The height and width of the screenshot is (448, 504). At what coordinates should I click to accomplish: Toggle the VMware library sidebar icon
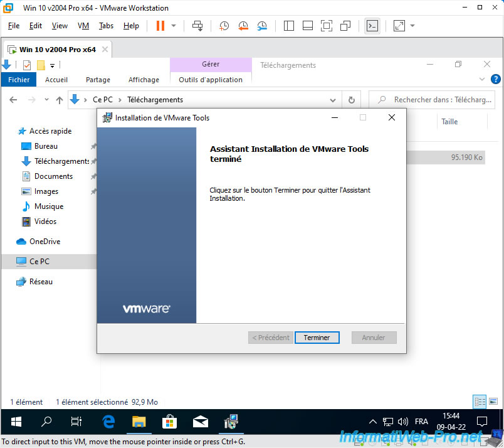click(x=288, y=26)
